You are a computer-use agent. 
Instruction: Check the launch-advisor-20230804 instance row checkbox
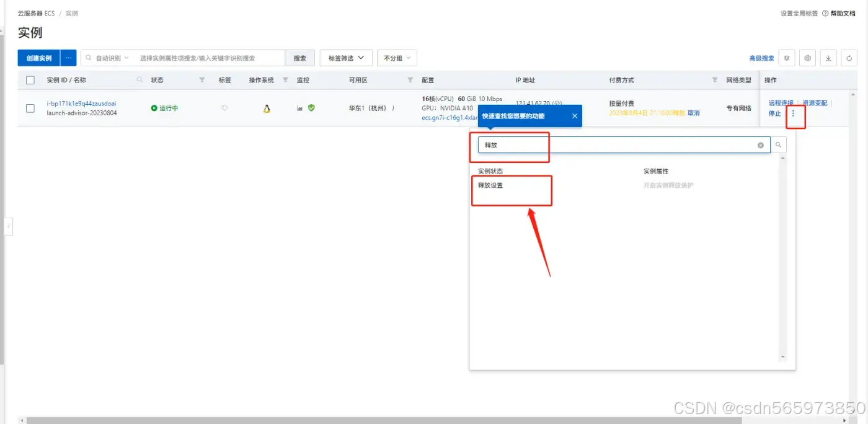[30, 107]
